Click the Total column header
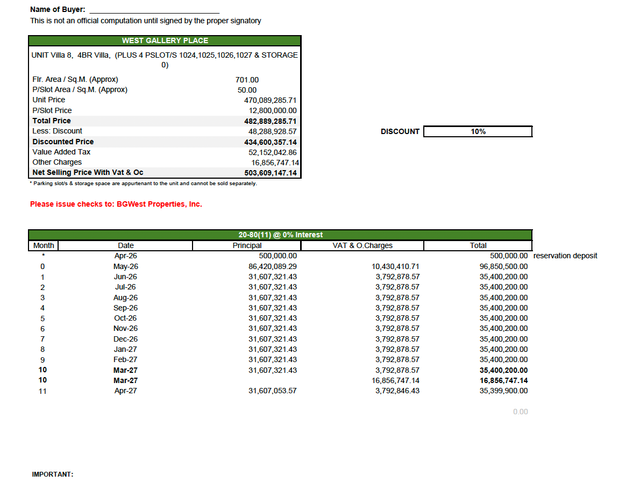Viewport: 640px width, 480px height. (478, 245)
